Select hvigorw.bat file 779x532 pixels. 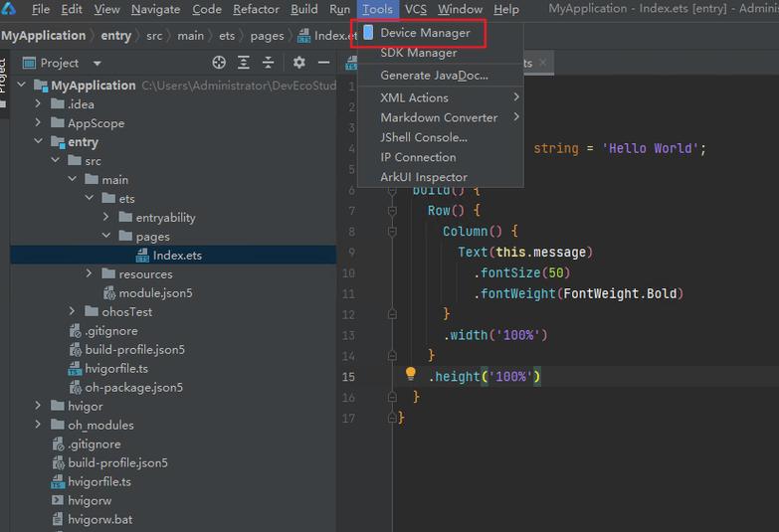99,520
